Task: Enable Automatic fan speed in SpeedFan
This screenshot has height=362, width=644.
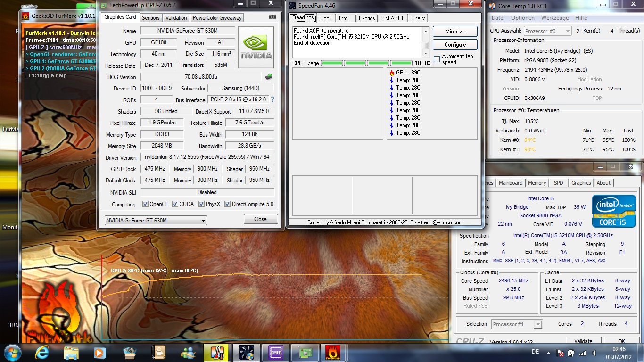Action: click(437, 59)
